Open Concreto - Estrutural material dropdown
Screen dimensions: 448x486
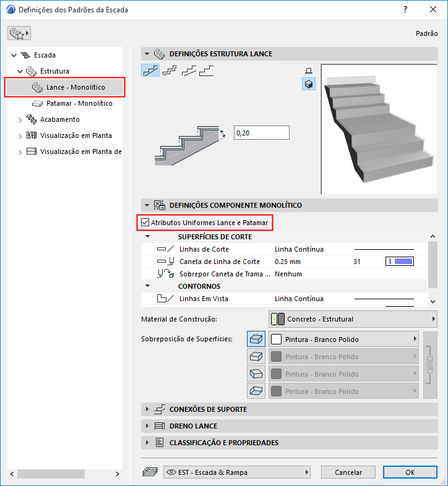pyautogui.click(x=353, y=319)
